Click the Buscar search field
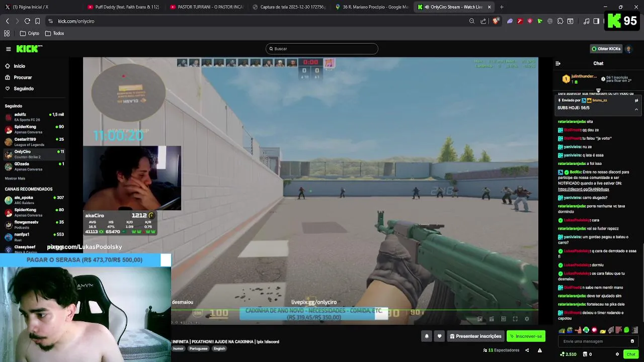The image size is (644, 362). click(x=322, y=49)
